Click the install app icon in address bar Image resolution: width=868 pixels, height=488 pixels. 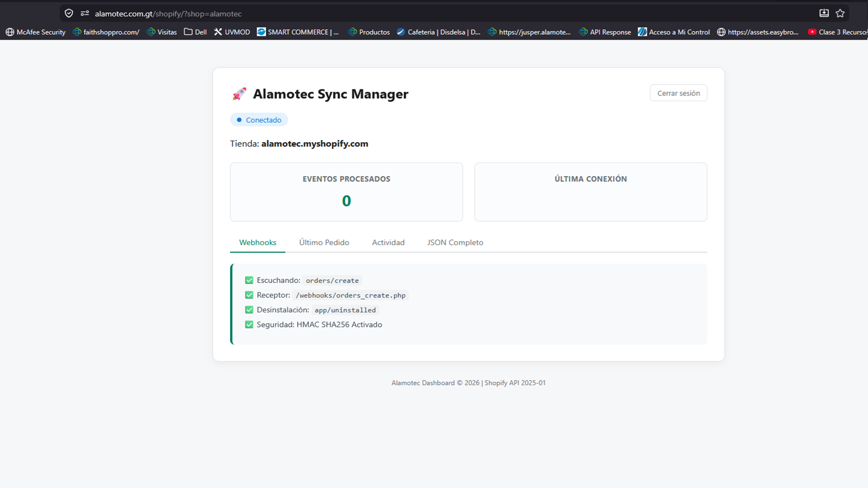[x=824, y=14]
